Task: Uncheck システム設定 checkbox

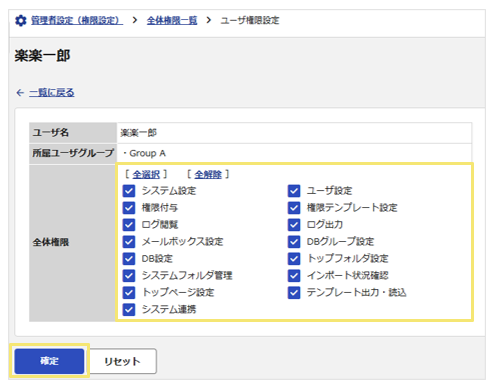Action: coord(129,191)
